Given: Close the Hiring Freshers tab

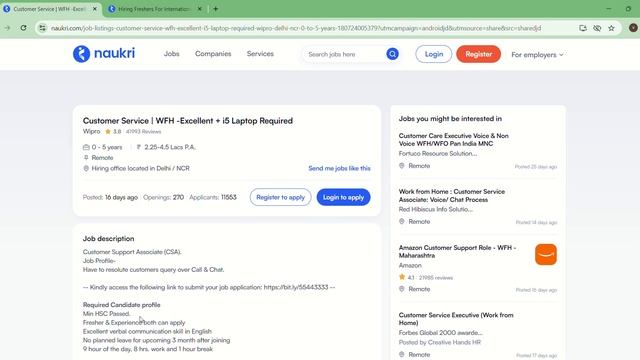Looking at the screenshot, I should [x=200, y=9].
